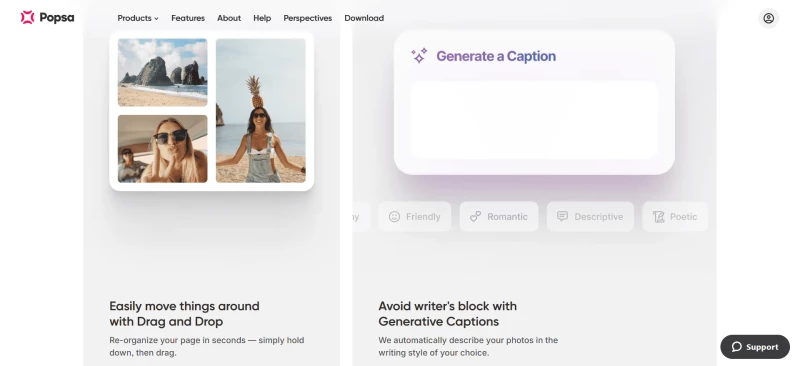Click the Generate a Caption heading
The image size is (800, 366).
496,56
